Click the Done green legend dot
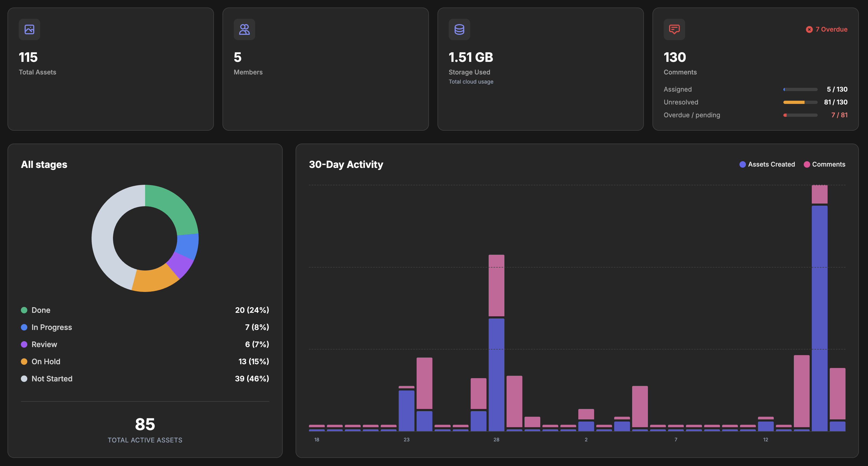Viewport: 868px width, 466px height. point(24,310)
